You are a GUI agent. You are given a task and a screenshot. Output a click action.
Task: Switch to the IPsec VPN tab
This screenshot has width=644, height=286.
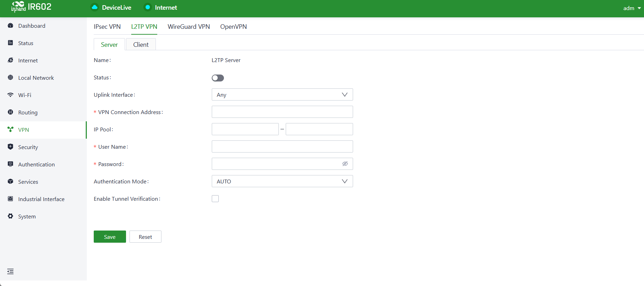point(107,27)
